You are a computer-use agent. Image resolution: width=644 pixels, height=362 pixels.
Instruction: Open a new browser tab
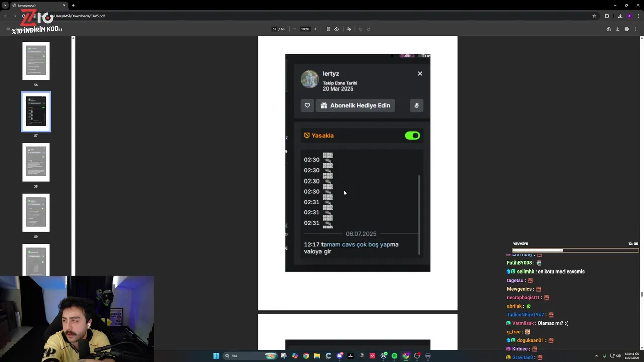(x=73, y=5)
